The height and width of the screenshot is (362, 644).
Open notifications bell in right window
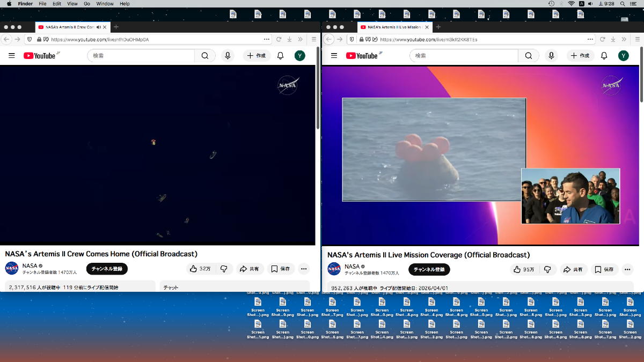[604, 56]
